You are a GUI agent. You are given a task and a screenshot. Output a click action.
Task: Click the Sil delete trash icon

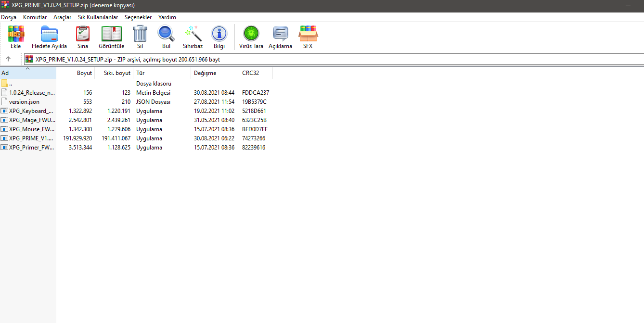click(140, 34)
